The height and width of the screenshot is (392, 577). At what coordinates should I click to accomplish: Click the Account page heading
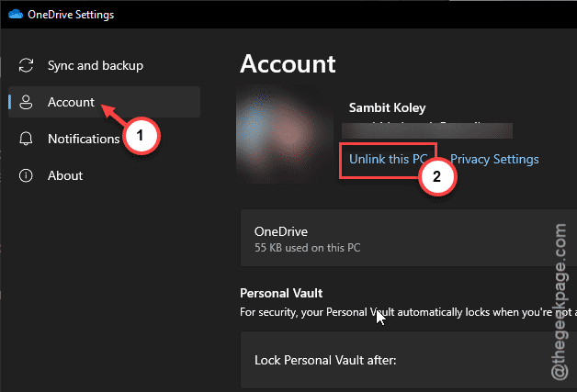pyautogui.click(x=288, y=64)
